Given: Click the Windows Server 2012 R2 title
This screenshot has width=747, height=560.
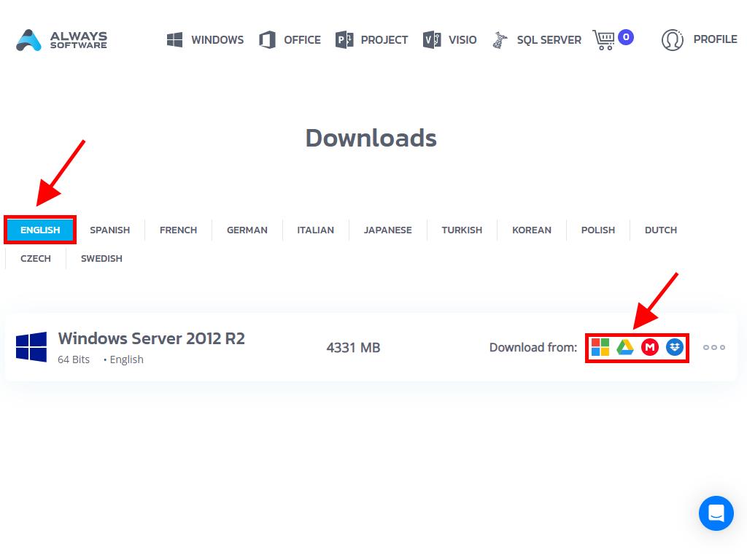Looking at the screenshot, I should [x=152, y=338].
